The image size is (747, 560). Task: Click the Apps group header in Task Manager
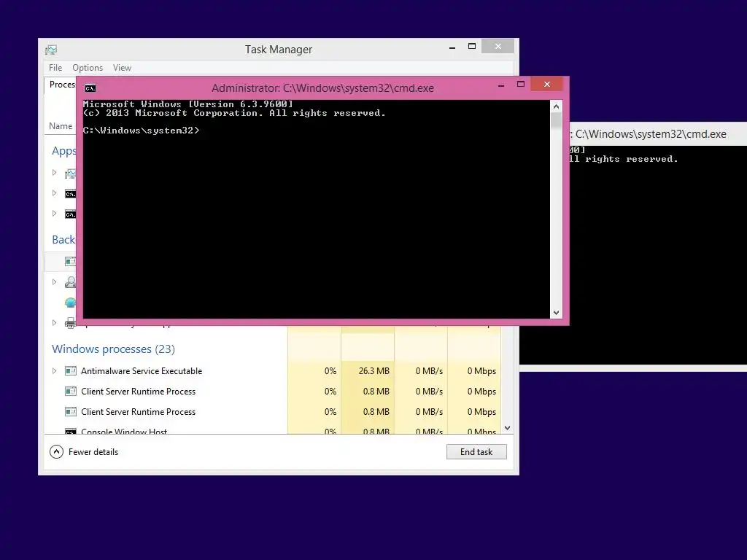(64, 151)
